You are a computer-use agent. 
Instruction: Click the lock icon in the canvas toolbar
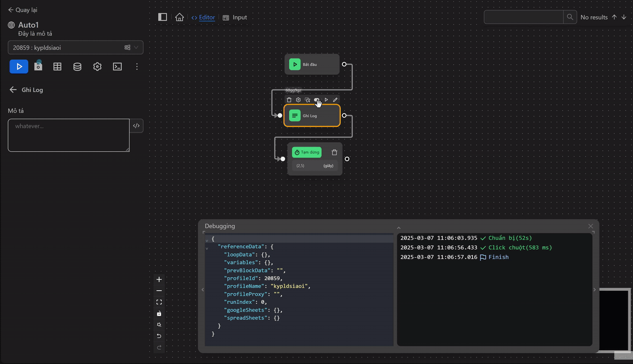(159, 313)
